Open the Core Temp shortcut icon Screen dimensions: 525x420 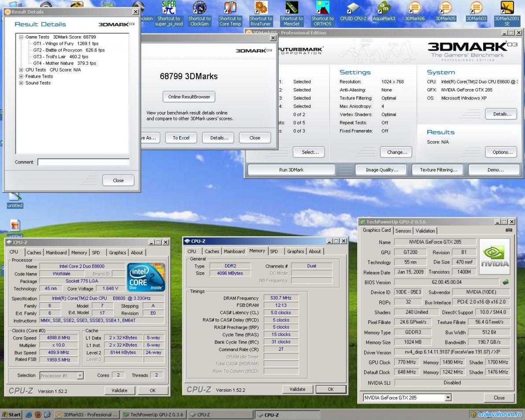pyautogui.click(x=230, y=13)
